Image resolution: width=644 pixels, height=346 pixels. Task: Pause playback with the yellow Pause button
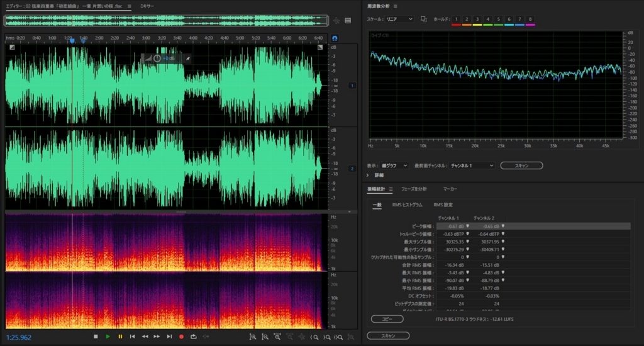(x=120, y=337)
